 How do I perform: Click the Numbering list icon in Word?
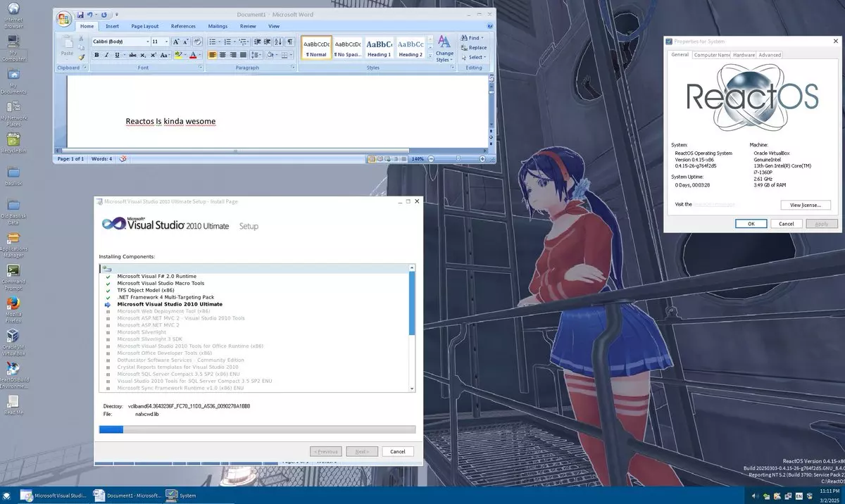[x=227, y=42]
